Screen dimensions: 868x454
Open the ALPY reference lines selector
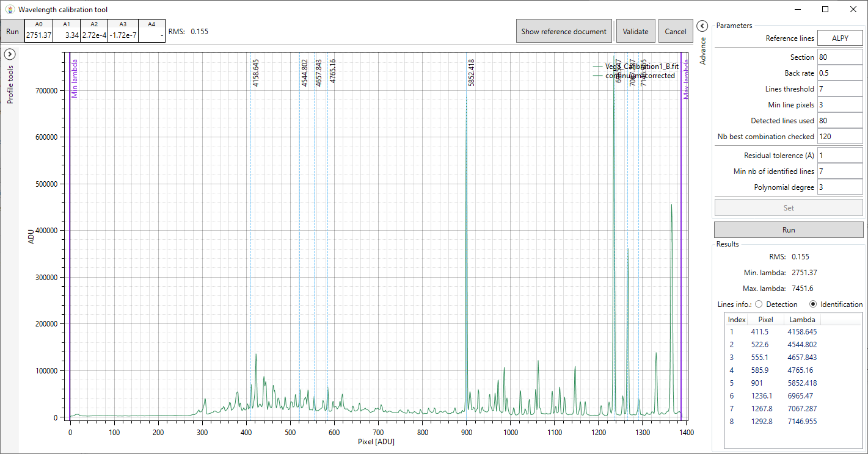click(840, 38)
